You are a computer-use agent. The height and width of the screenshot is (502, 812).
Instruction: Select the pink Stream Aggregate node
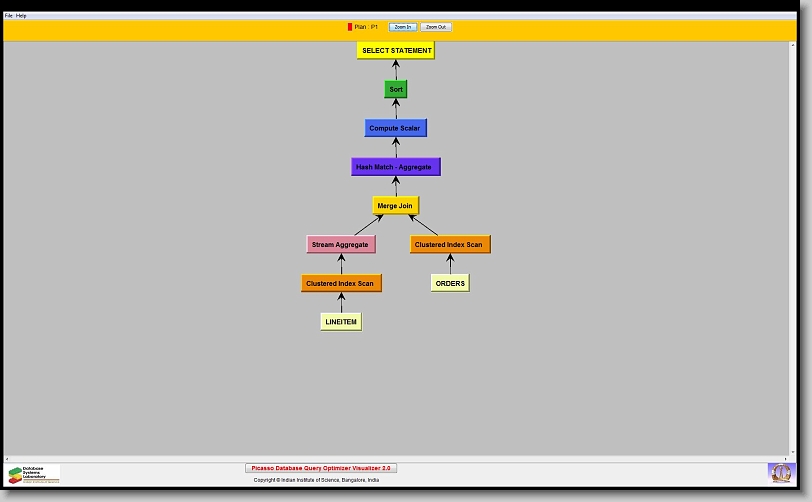click(x=340, y=244)
